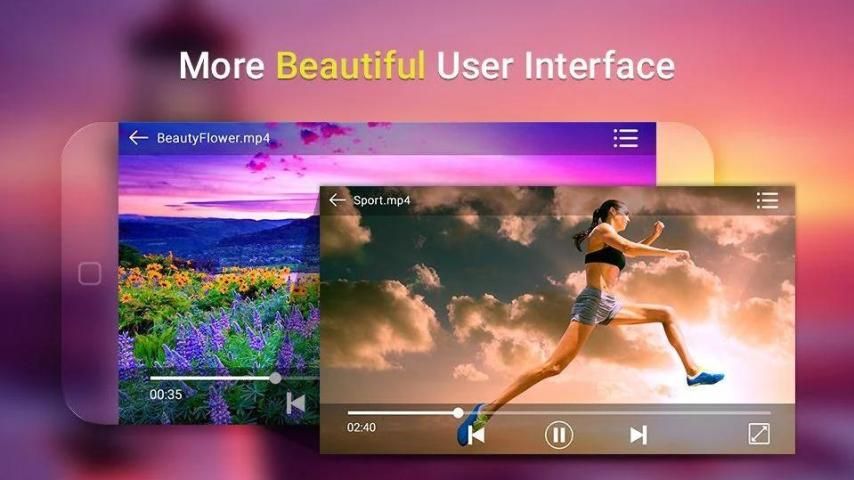Pause the Sport.mp4 video
Screen dimensions: 854x480
click(x=558, y=434)
